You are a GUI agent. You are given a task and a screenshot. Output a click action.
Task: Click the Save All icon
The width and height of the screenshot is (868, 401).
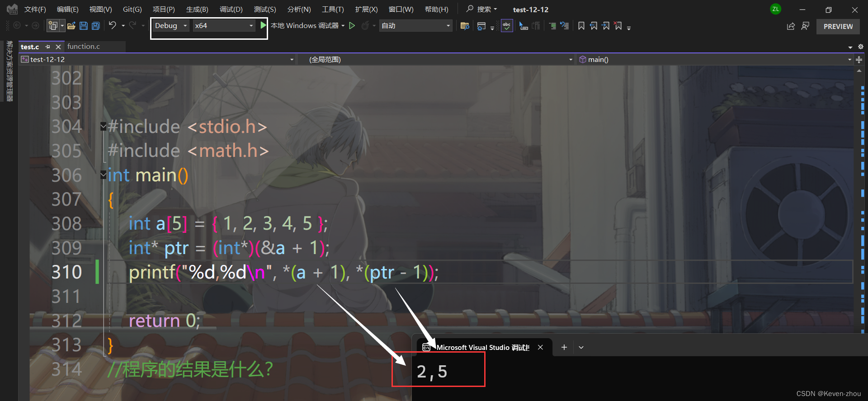pos(96,26)
